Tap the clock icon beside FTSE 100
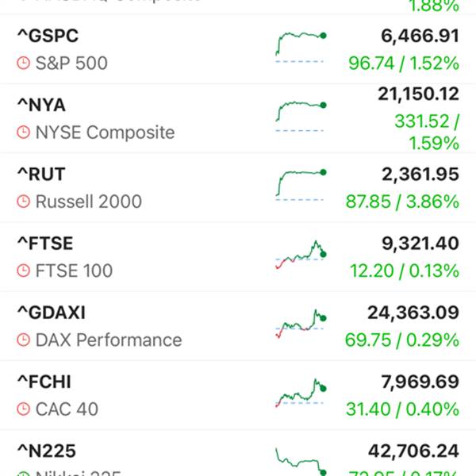This screenshot has height=476, width=476. click(x=23, y=271)
